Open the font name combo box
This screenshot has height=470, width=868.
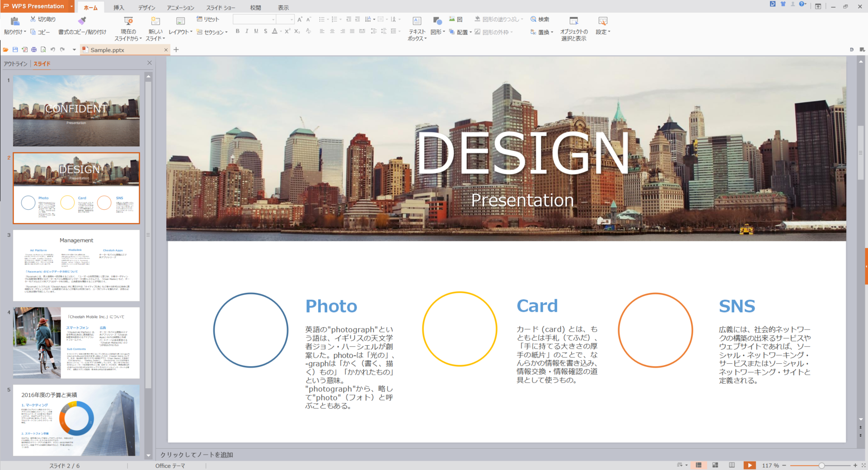click(x=254, y=19)
